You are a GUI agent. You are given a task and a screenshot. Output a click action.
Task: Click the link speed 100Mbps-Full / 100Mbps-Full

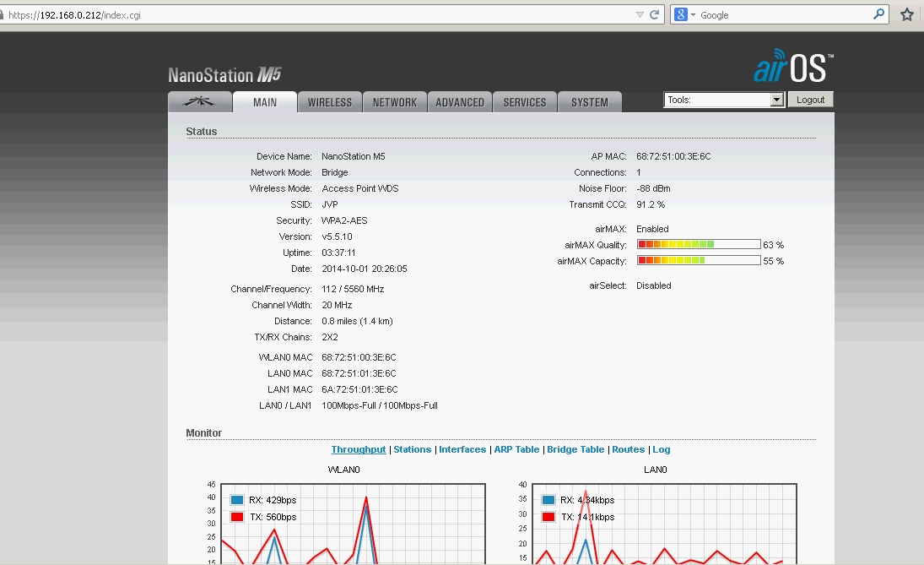pyautogui.click(x=380, y=405)
